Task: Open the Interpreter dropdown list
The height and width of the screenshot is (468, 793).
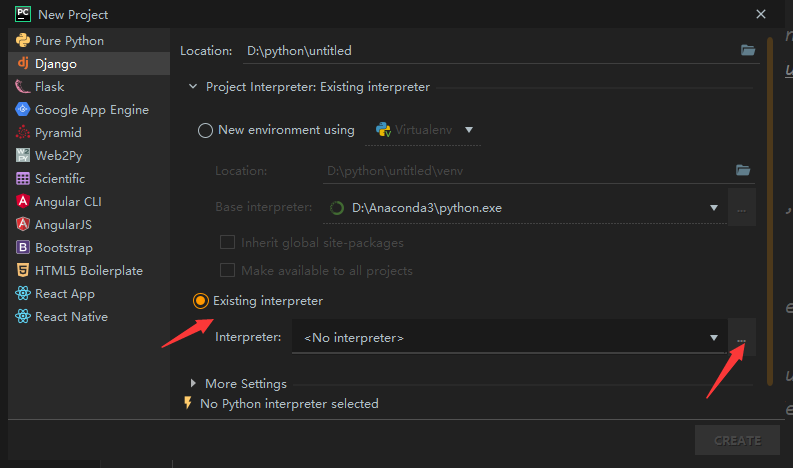Action: (714, 338)
